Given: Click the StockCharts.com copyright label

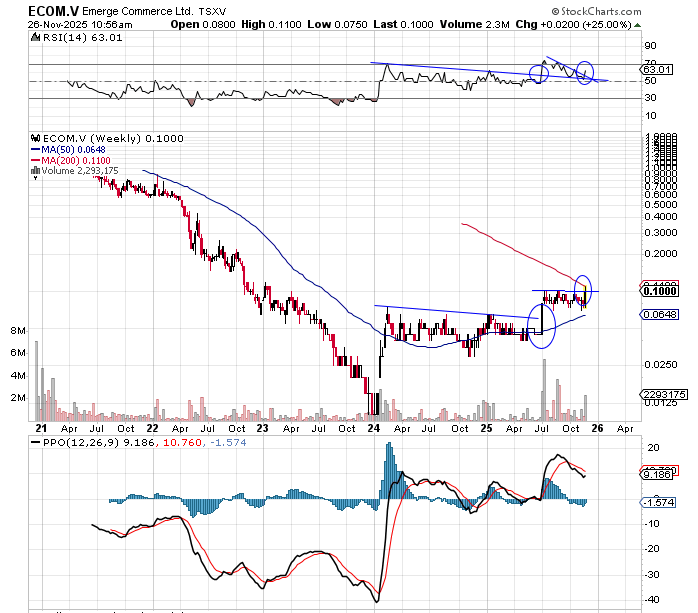Looking at the screenshot, I should [x=597, y=11].
